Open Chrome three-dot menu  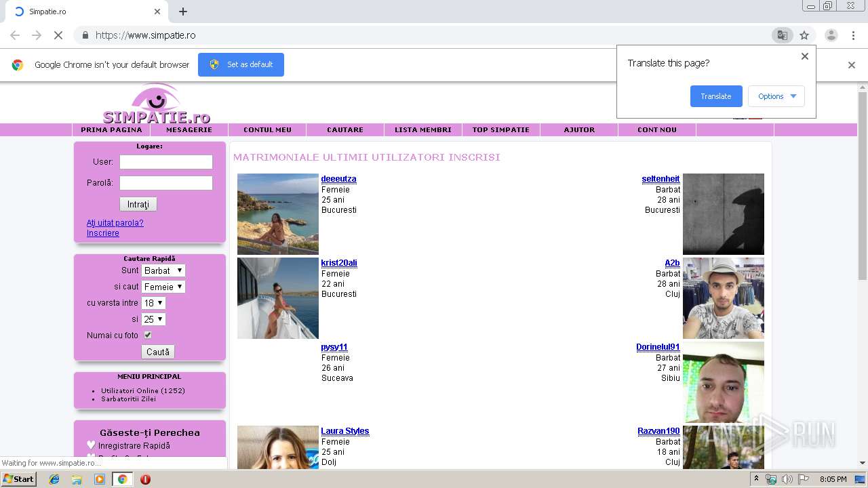[853, 35]
